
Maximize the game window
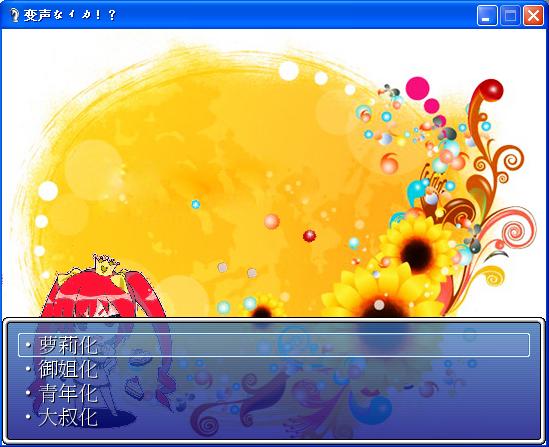(x=510, y=15)
